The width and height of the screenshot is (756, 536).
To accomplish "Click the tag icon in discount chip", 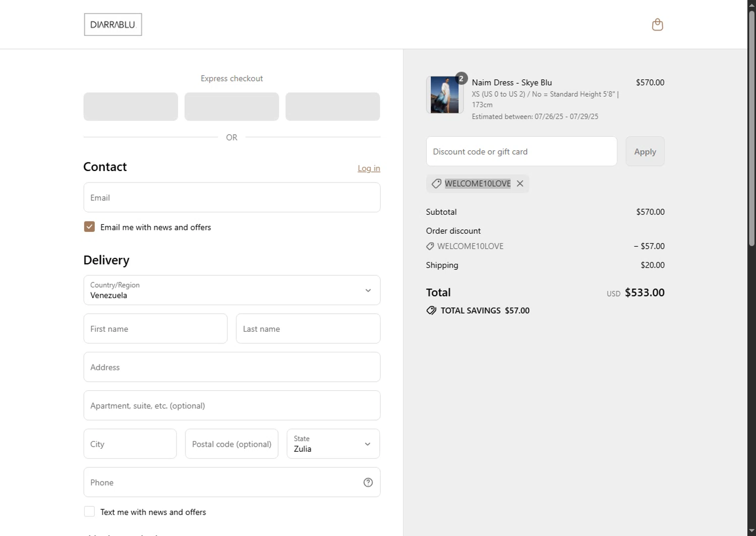I will click(x=436, y=184).
